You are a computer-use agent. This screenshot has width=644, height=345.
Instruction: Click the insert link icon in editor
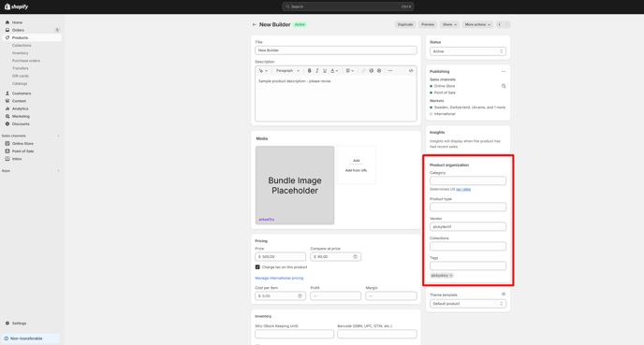pos(363,70)
